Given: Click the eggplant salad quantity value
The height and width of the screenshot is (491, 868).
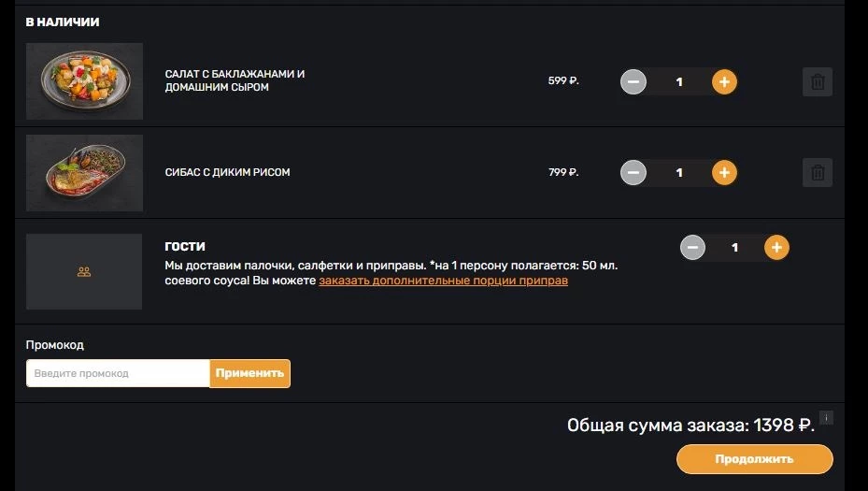Looking at the screenshot, I should (x=679, y=81).
